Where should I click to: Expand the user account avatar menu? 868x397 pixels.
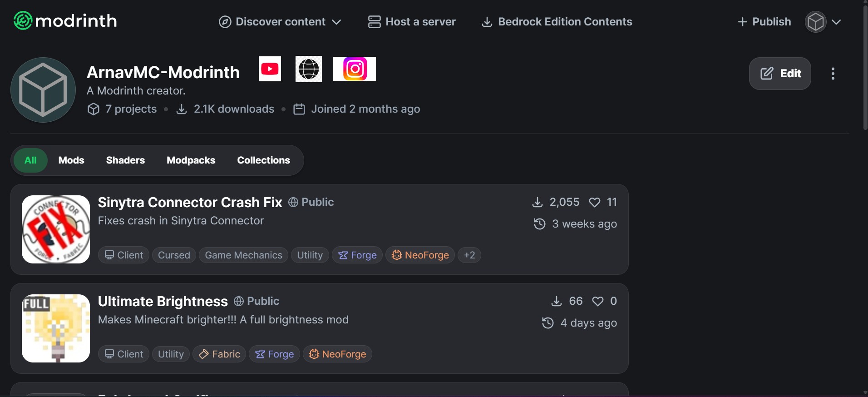pos(823,22)
